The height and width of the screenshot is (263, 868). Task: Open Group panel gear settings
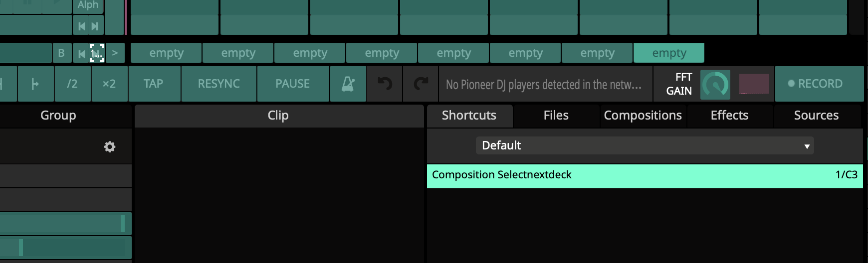click(110, 147)
